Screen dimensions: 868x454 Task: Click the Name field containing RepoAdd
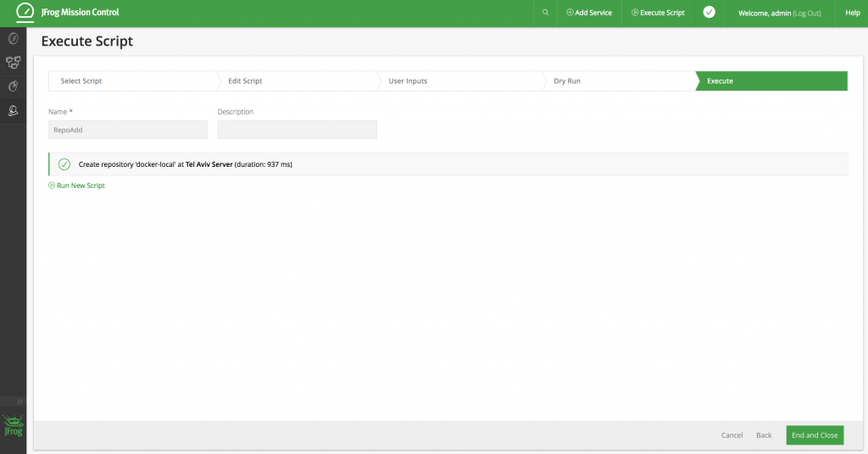pos(128,130)
